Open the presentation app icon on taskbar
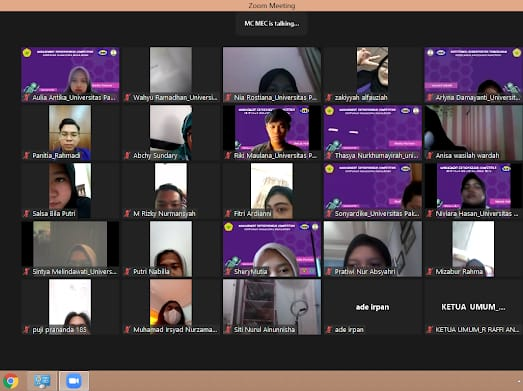The width and height of the screenshot is (523, 391). (x=42, y=381)
